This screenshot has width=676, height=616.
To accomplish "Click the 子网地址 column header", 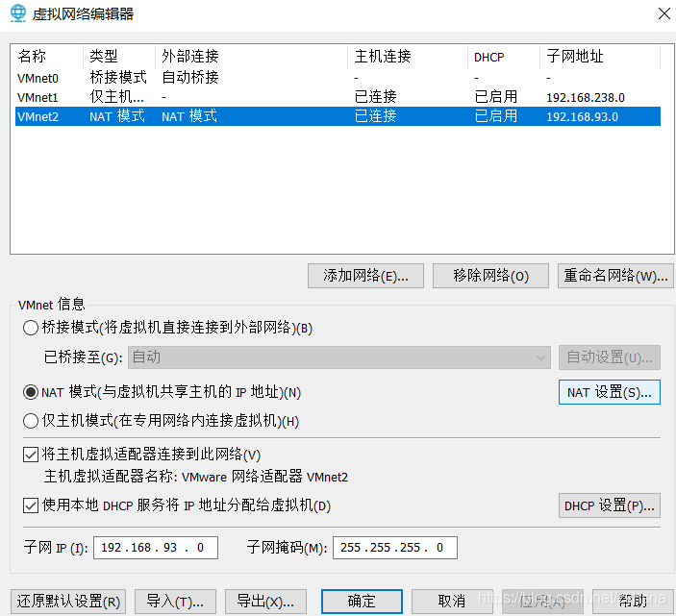I will pos(600,57).
